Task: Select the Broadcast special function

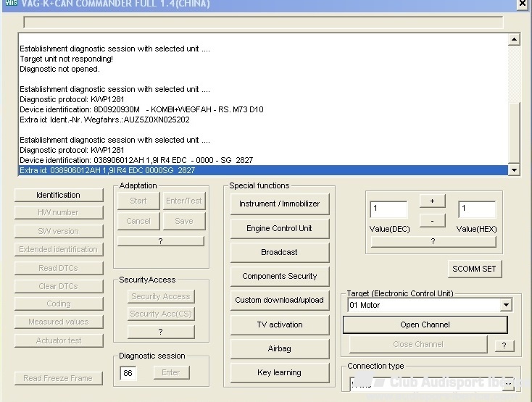Action: [x=279, y=252]
